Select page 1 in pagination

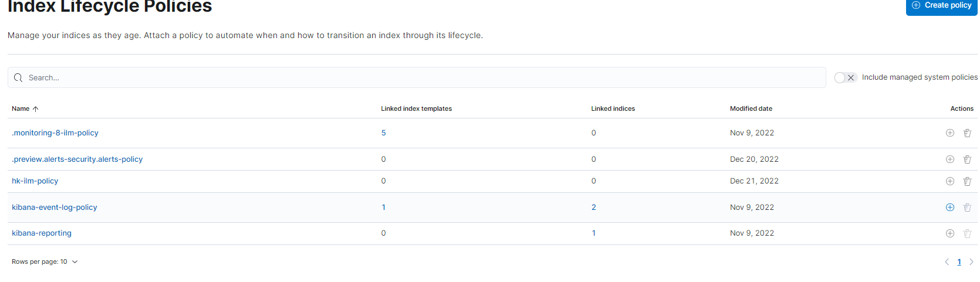pos(959,262)
